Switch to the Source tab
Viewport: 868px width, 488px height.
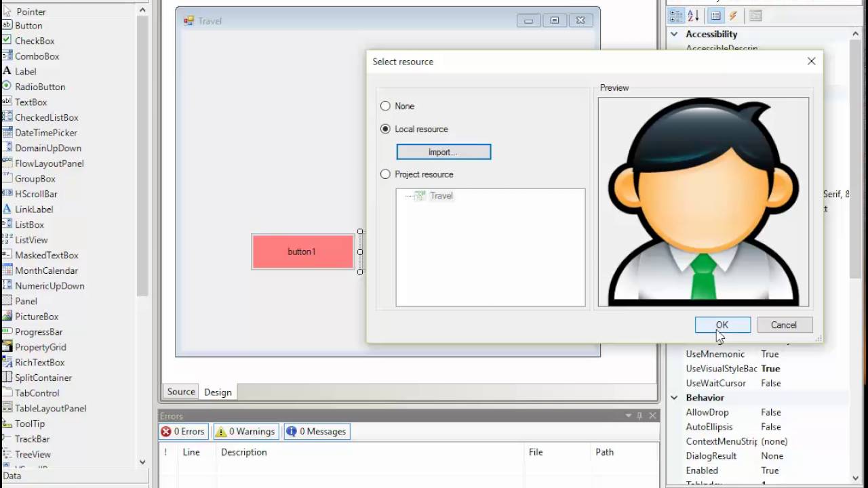click(x=181, y=392)
